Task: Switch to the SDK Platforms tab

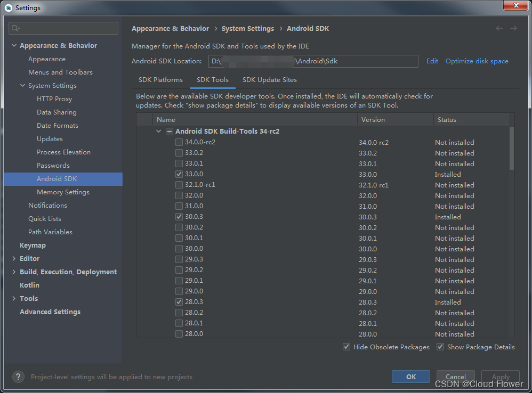Action: [x=160, y=79]
